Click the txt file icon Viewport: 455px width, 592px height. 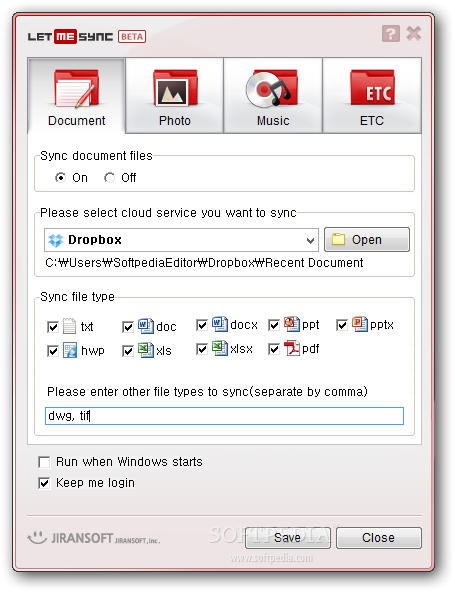pos(69,326)
